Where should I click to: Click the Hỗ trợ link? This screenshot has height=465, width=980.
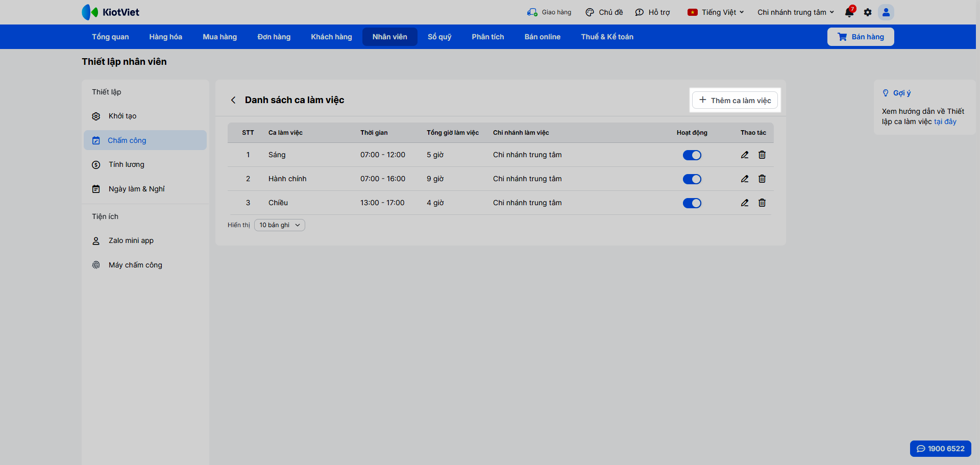[x=652, y=12]
